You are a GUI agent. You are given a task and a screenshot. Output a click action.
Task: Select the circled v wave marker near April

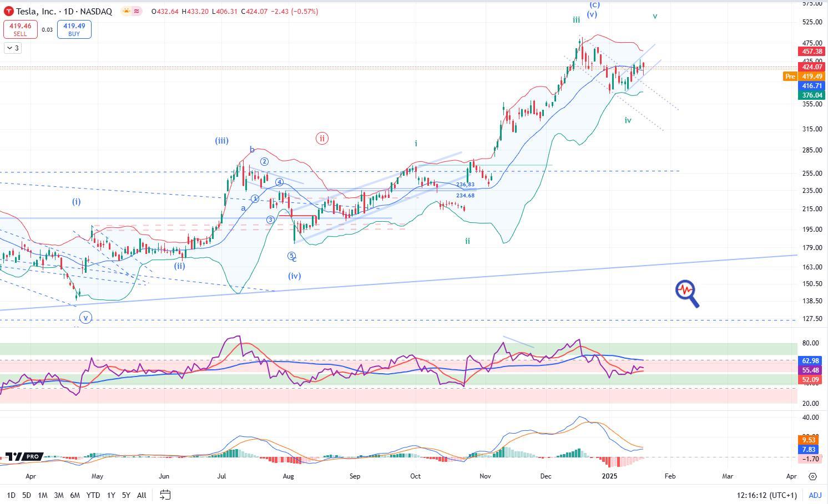(85, 318)
